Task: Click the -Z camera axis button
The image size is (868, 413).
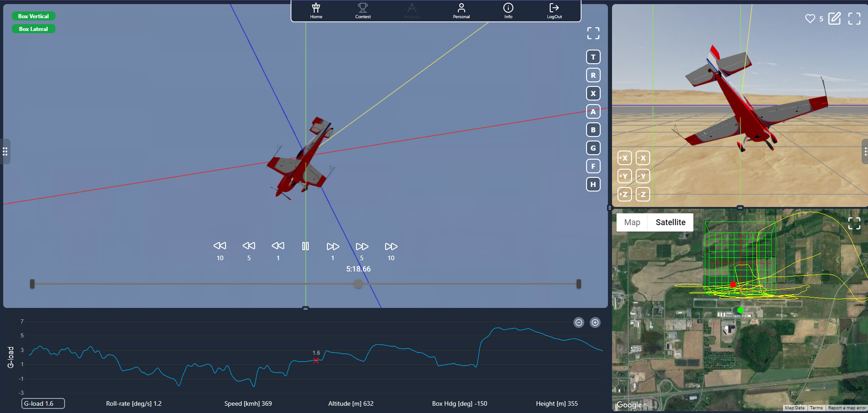Action: [642, 194]
